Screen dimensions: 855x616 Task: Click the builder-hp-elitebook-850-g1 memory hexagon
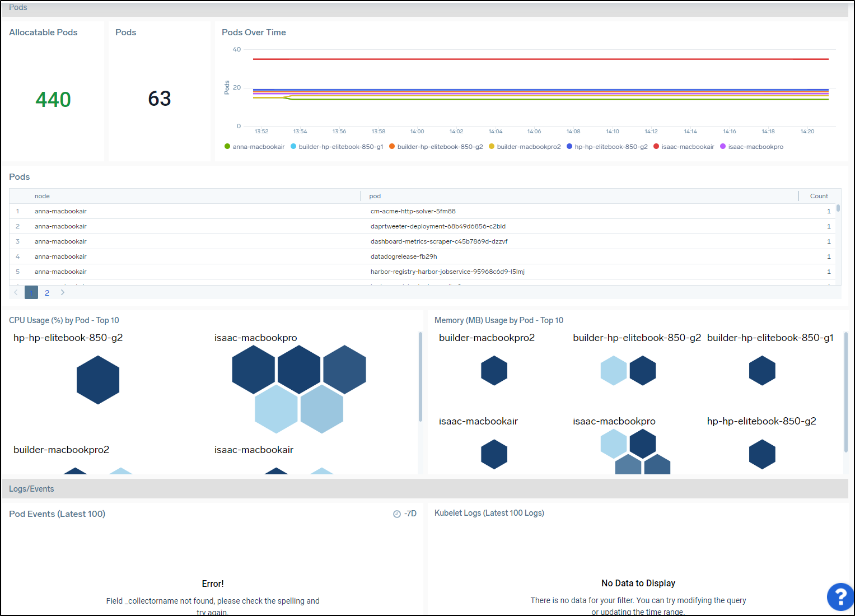[762, 371]
